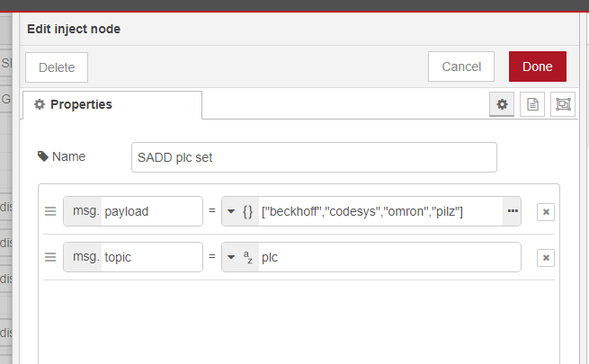Image resolution: width=589 pixels, height=364 pixels.
Task: Click the Delete button
Action: (57, 67)
